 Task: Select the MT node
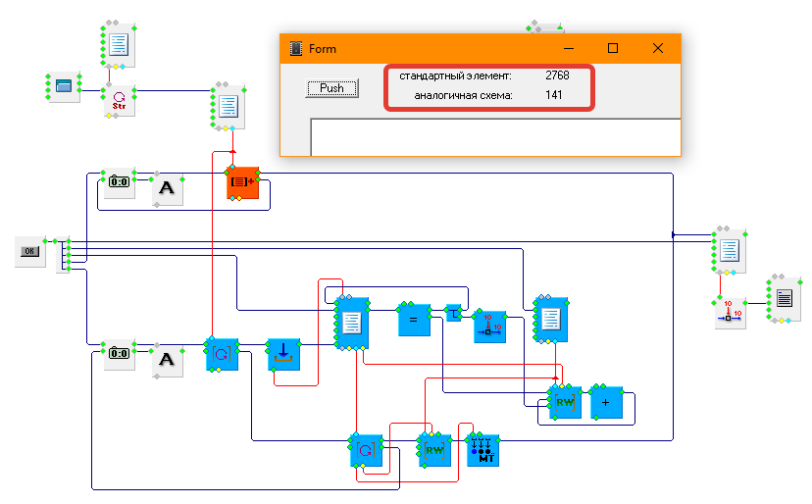[x=482, y=450]
